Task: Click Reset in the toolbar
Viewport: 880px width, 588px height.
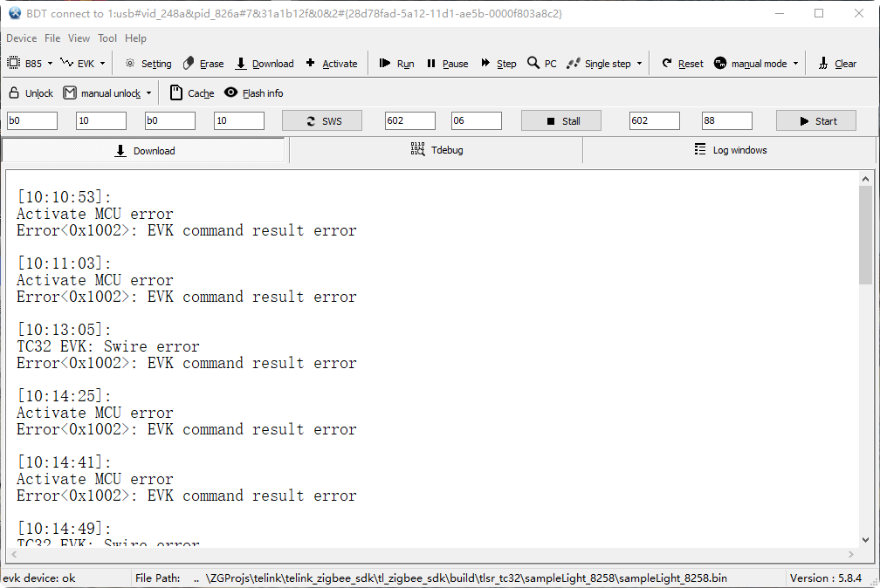Action: [683, 64]
